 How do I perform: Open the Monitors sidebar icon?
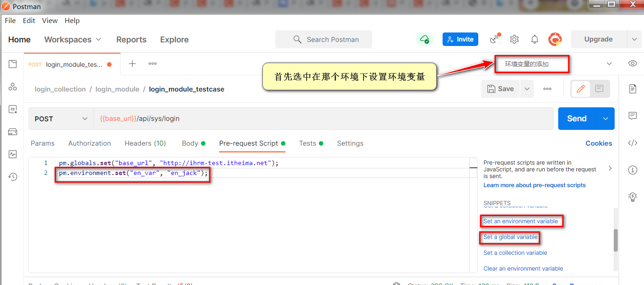[x=13, y=154]
